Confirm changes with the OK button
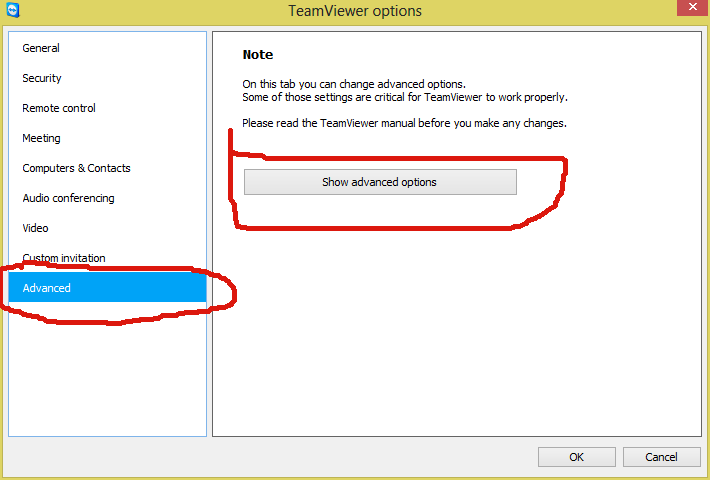 [x=576, y=457]
